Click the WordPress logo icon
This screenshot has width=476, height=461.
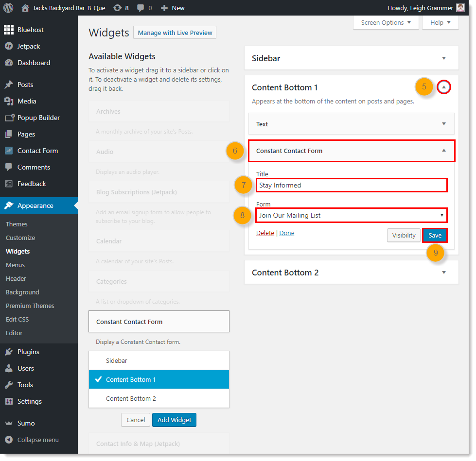click(x=8, y=8)
